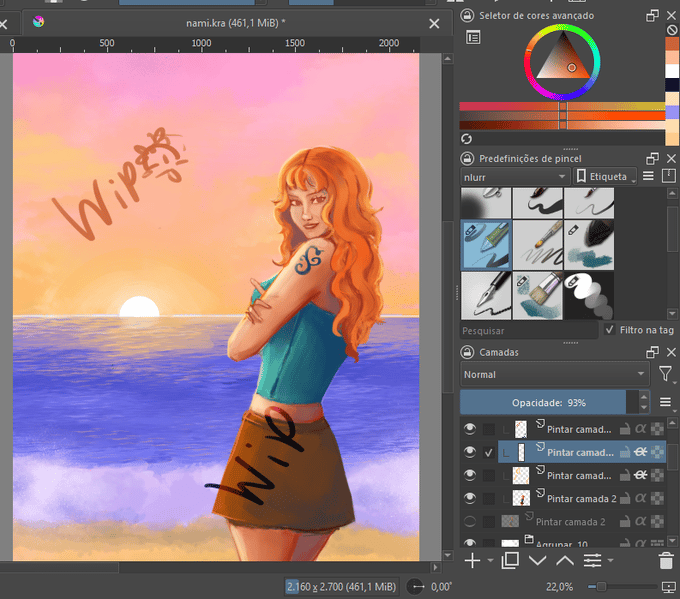Add a new layer with the plus button
680x599 pixels.
click(x=472, y=560)
